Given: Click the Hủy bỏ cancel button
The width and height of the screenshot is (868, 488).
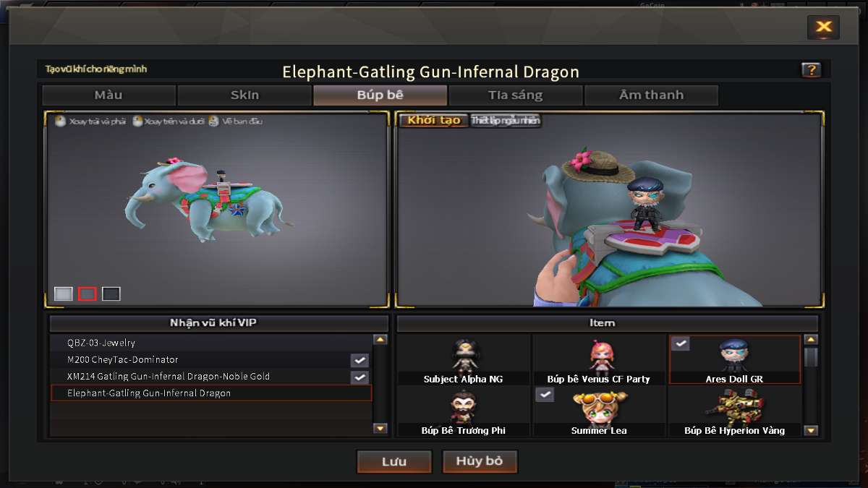Looking at the screenshot, I should (480, 462).
